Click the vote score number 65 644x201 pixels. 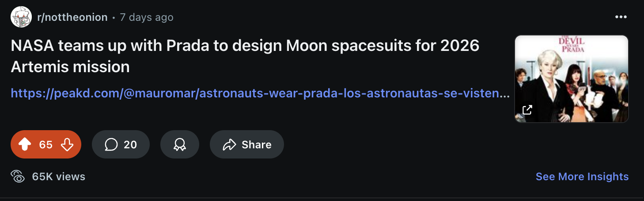(46, 145)
